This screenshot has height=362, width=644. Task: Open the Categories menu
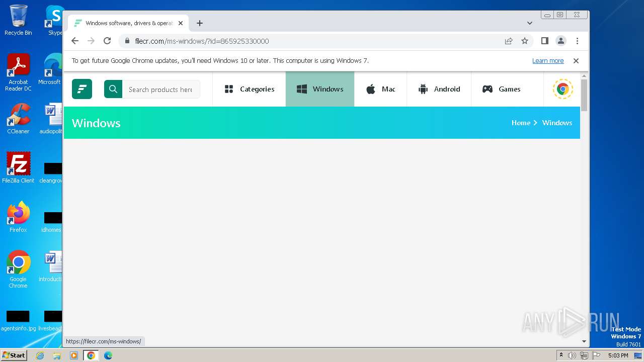[249, 89]
